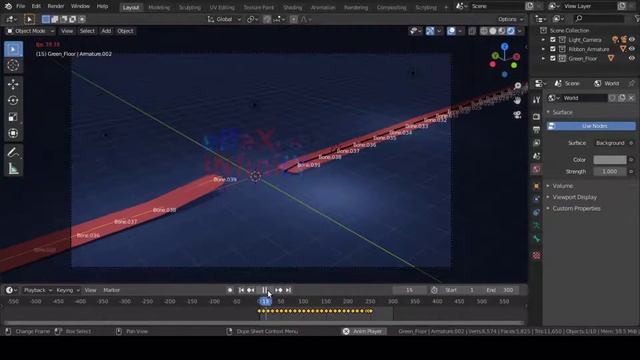The image size is (640, 360).
Task: Switch to rendered viewport shading icon
Action: (x=511, y=31)
